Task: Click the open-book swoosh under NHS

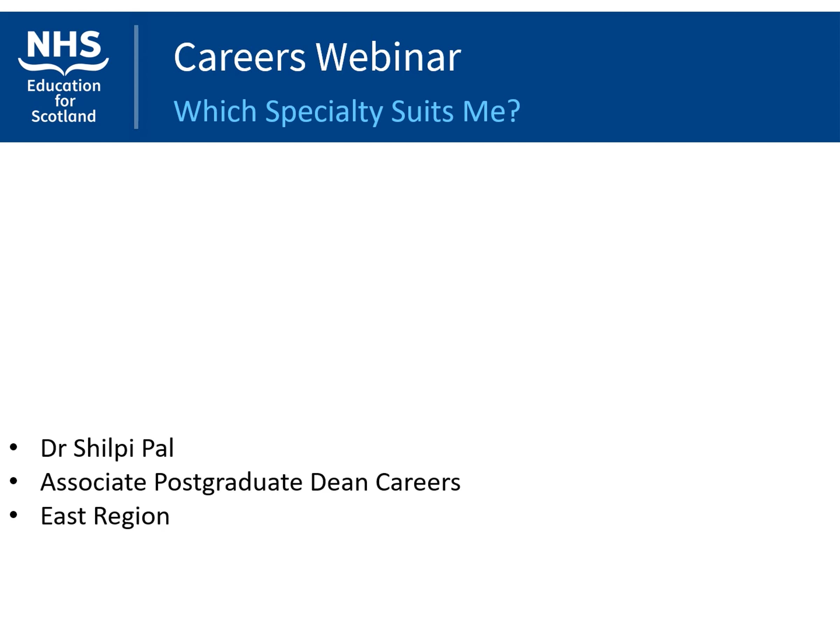Action: (x=63, y=66)
